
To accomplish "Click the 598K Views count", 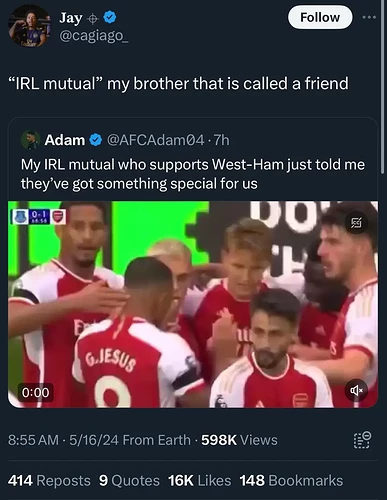I will [239, 440].
